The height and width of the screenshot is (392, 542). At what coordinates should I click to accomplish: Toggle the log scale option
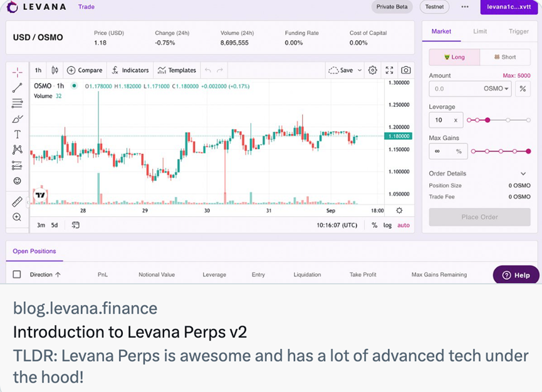click(x=387, y=225)
